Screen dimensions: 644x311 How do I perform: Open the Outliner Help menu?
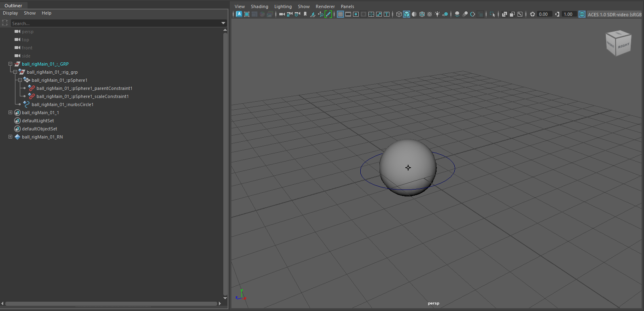point(47,13)
